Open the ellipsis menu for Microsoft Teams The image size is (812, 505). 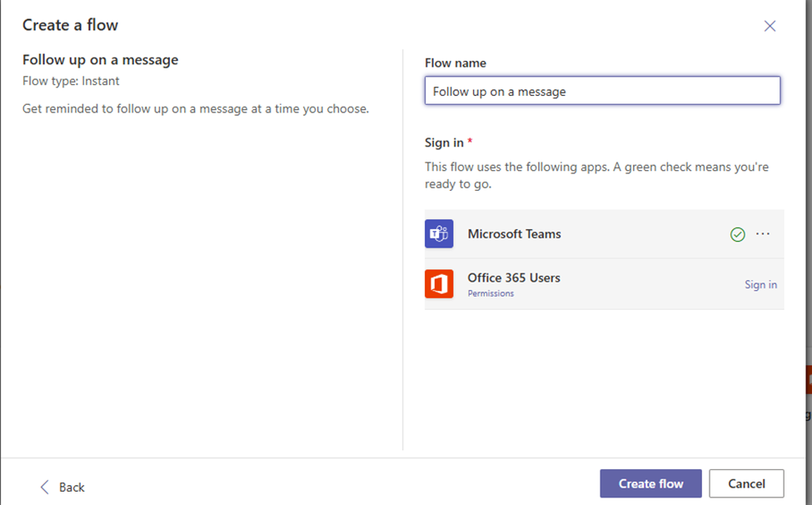click(763, 234)
